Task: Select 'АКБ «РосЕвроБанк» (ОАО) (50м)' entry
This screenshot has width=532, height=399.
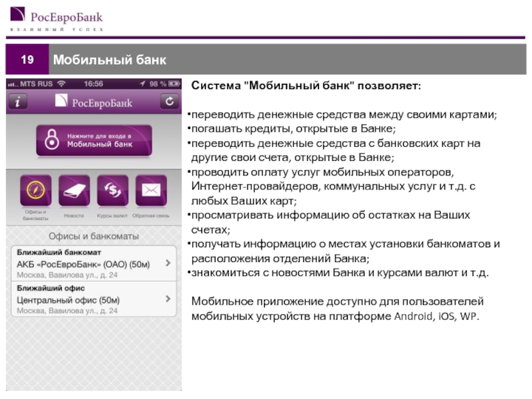Action: point(83,264)
